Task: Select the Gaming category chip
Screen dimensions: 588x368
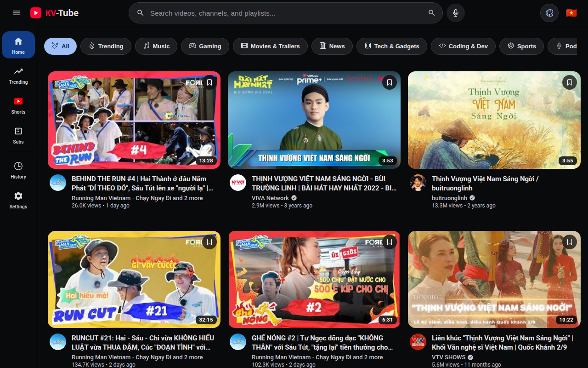Action: [205, 46]
